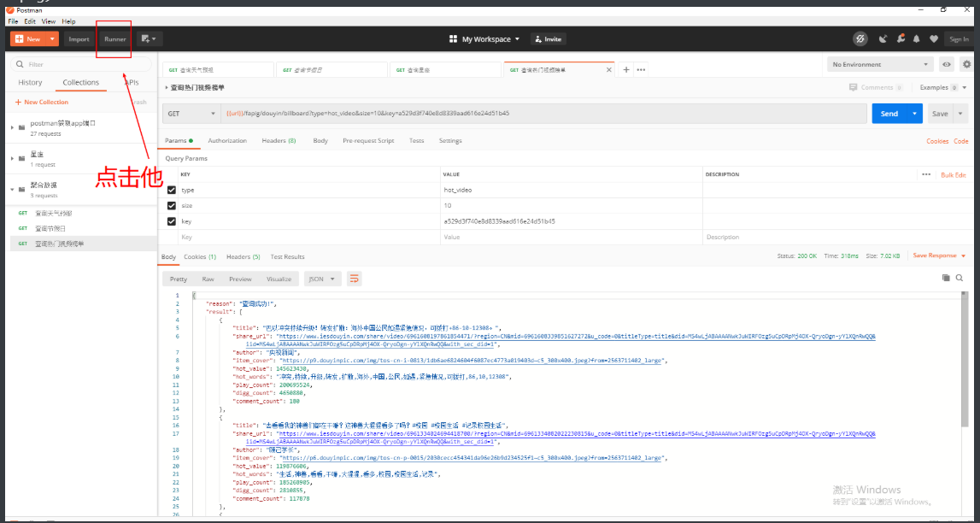Open the Help menu
Image resolution: width=980 pixels, height=523 pixels.
pyautogui.click(x=68, y=21)
